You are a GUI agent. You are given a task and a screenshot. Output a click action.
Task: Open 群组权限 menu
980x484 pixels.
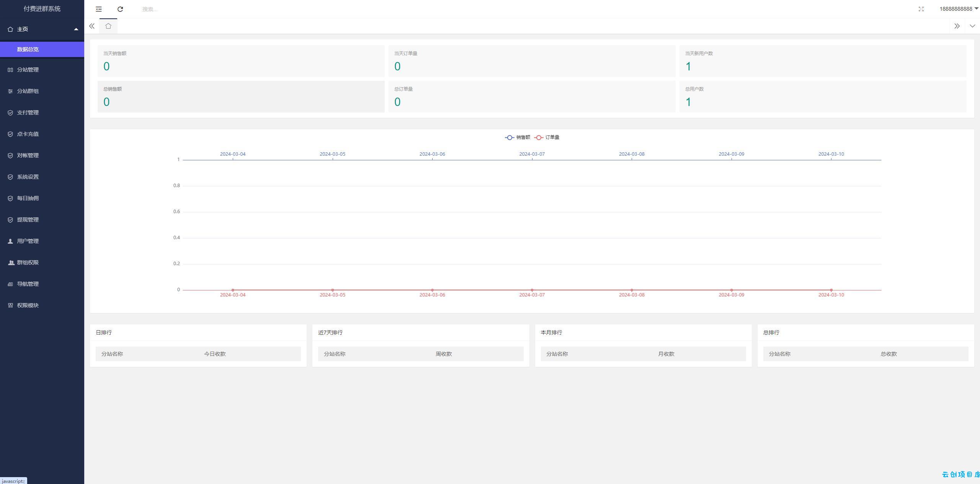click(42, 262)
